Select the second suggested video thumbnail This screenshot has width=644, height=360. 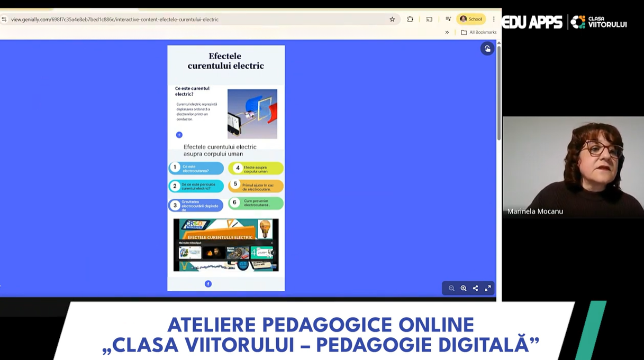[214, 253]
